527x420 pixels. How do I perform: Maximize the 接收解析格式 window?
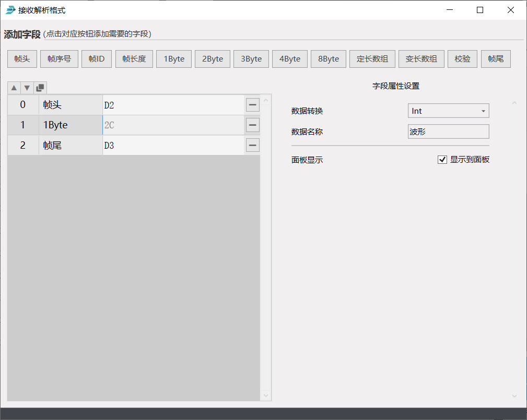[480, 10]
